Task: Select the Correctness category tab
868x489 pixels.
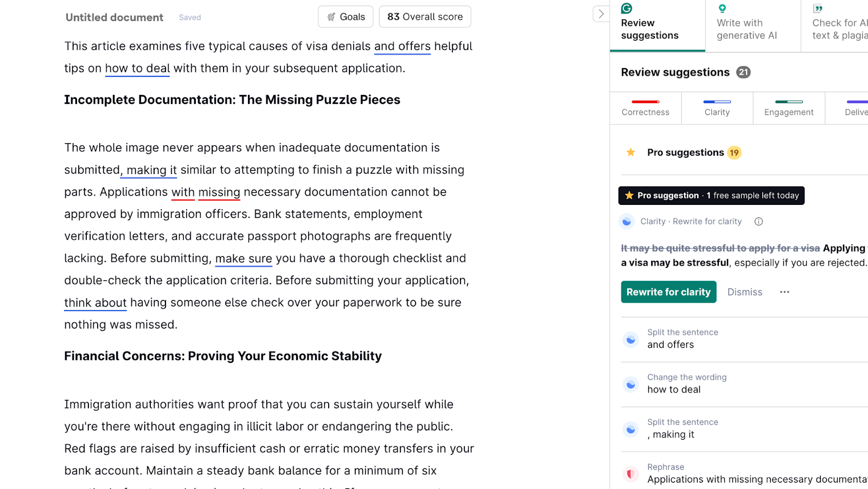Action: tap(646, 108)
